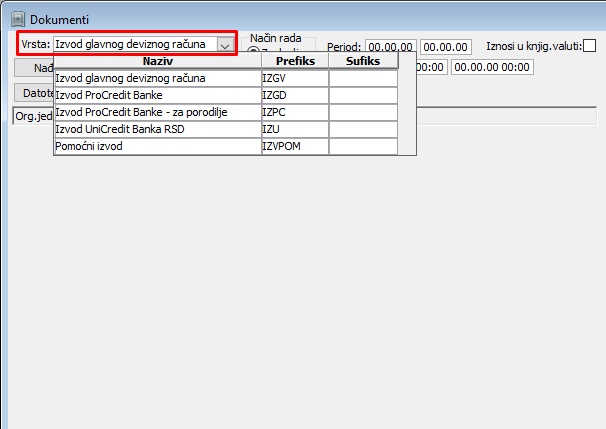Click the first Period date field
606x429 pixels.
[391, 47]
